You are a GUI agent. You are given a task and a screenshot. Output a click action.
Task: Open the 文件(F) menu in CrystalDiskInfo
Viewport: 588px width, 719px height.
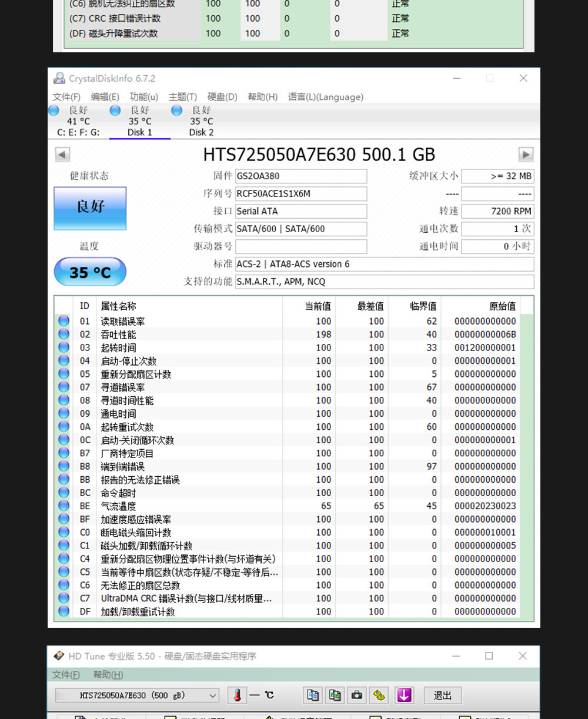[66, 97]
